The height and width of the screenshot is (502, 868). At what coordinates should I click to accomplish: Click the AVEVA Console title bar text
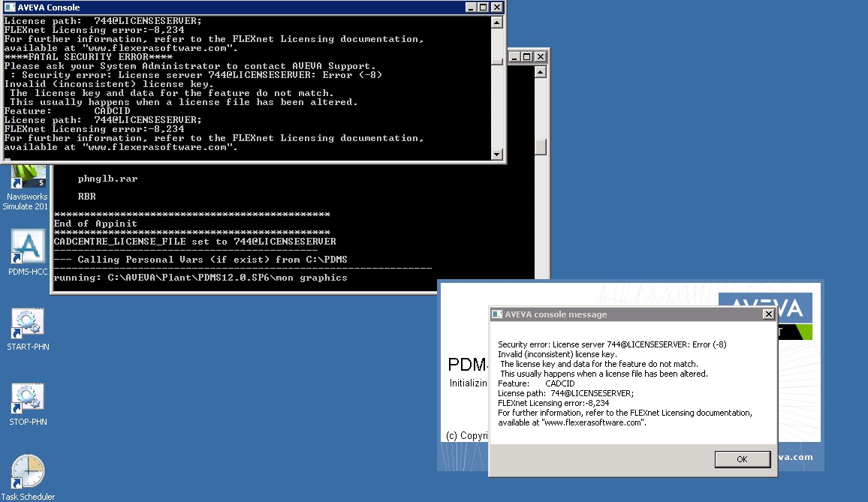coord(49,8)
